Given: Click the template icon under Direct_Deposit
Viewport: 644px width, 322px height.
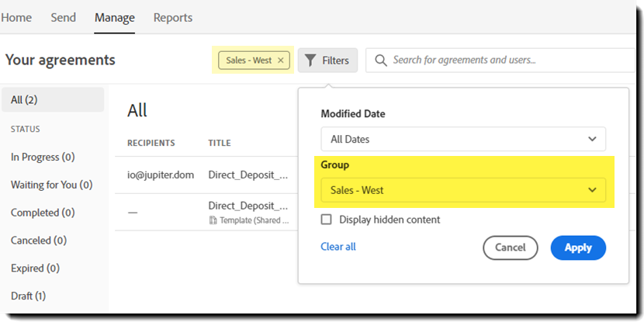Looking at the screenshot, I should 213,220.
